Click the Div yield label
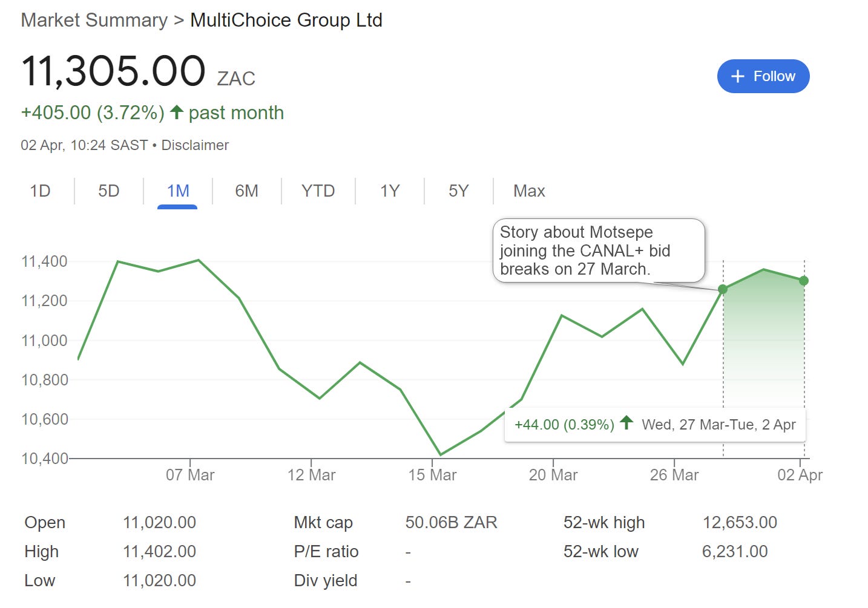Image resolution: width=868 pixels, height=608 pixels. point(326,581)
